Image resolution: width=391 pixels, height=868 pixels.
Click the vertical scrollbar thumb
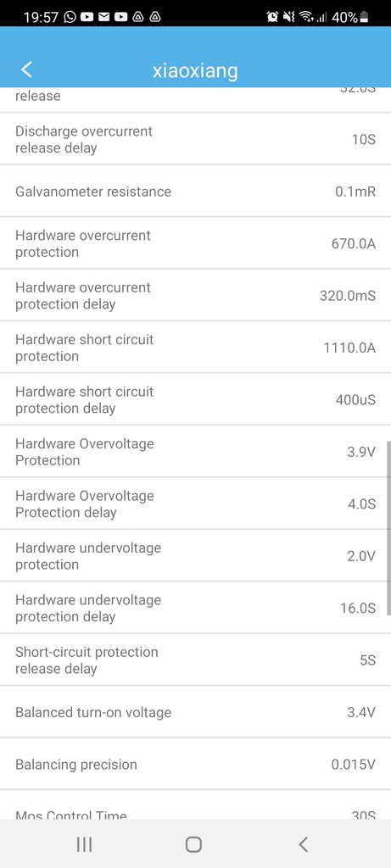tap(388, 527)
